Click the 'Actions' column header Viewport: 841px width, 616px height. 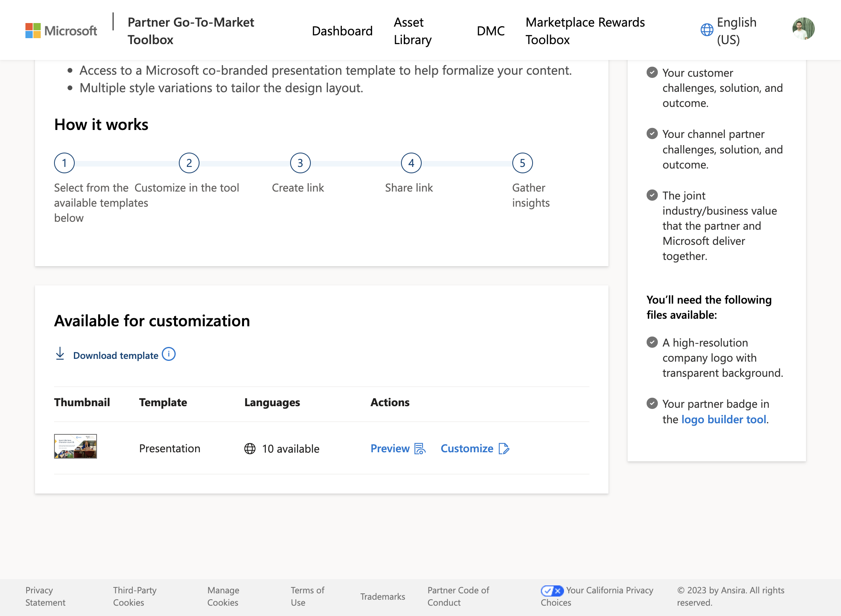(x=390, y=402)
